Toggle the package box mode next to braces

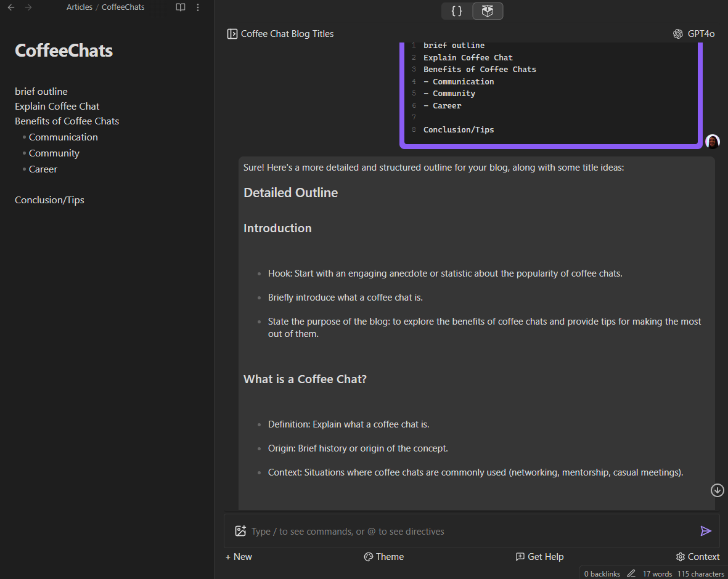pyautogui.click(x=488, y=10)
